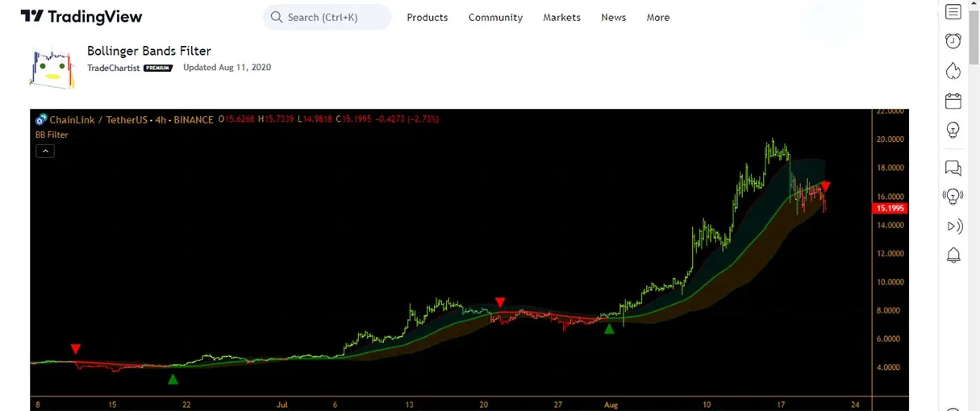Viewport: 980px width, 411px height.
Task: Click the Bollinger Bands Filter script thumbnail
Action: click(x=52, y=67)
